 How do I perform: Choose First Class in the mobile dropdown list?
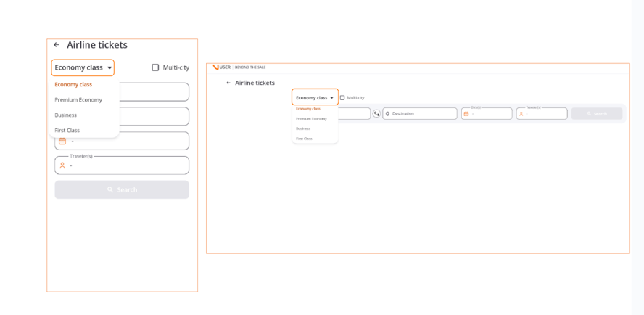tap(67, 131)
